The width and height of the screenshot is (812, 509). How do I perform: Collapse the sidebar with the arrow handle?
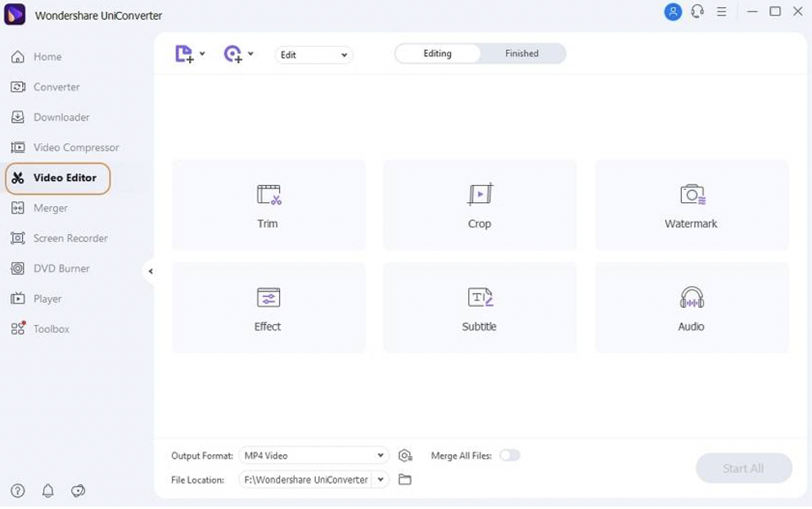point(150,271)
